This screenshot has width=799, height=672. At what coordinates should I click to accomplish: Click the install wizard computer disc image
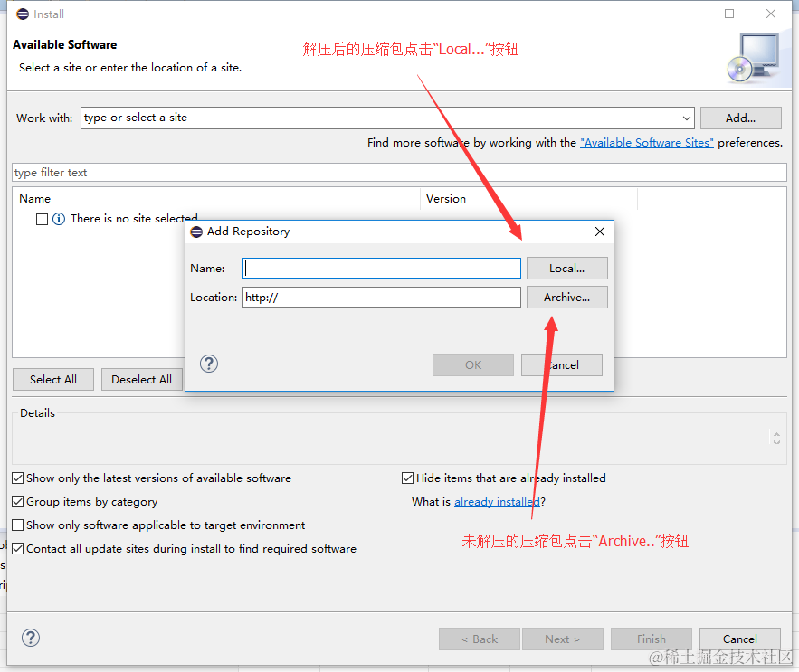click(753, 58)
